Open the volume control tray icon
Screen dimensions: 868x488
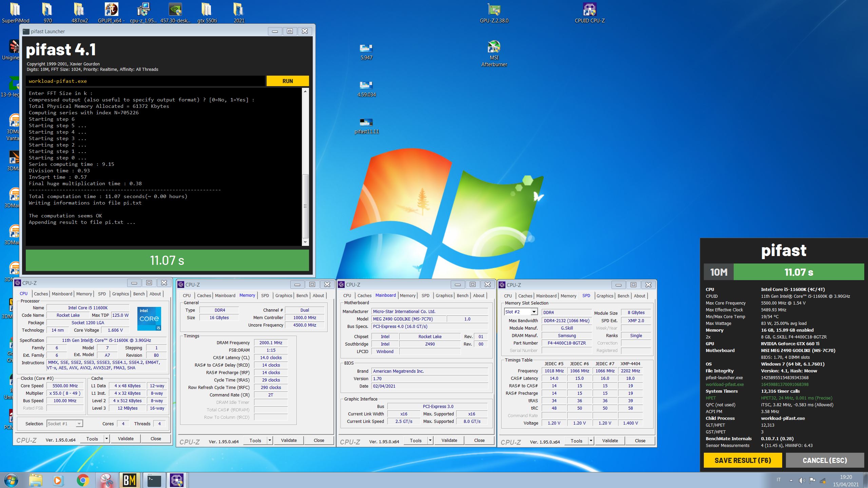click(x=802, y=480)
